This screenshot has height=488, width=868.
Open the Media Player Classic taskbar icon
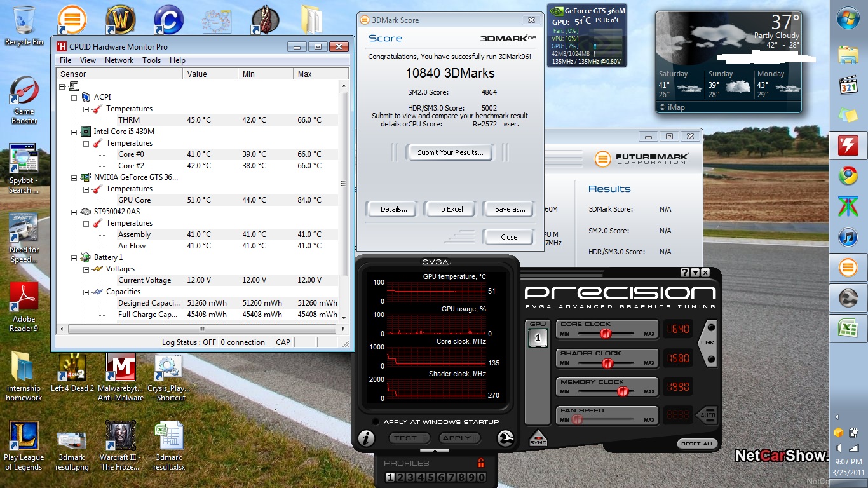click(x=848, y=85)
